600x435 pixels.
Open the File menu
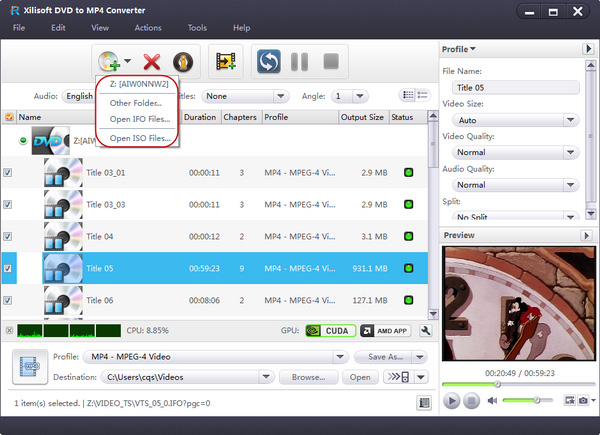coord(19,28)
